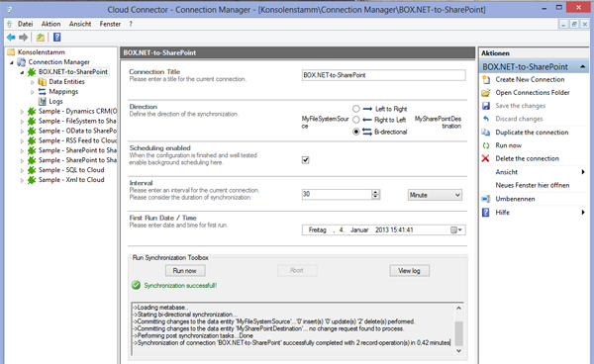Click the Up one level folder icon

click(41, 37)
